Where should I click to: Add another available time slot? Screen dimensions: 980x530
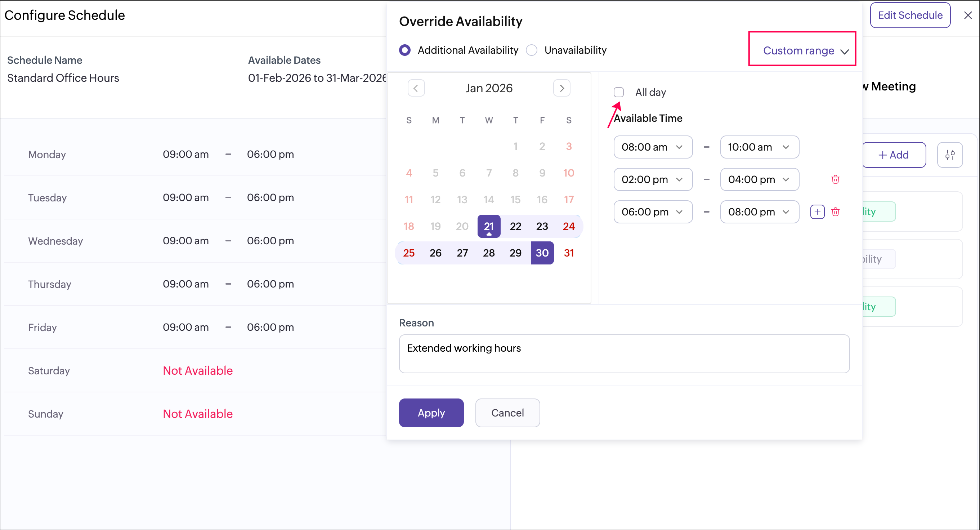(x=817, y=211)
